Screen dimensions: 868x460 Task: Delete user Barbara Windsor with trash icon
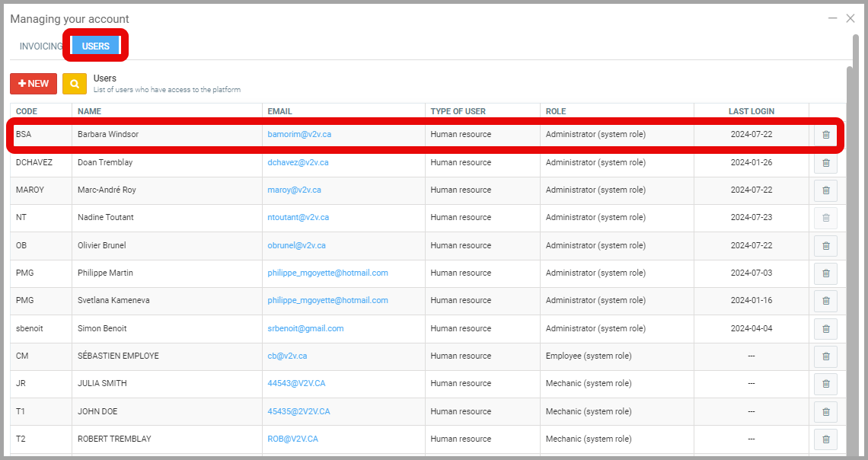(x=825, y=136)
